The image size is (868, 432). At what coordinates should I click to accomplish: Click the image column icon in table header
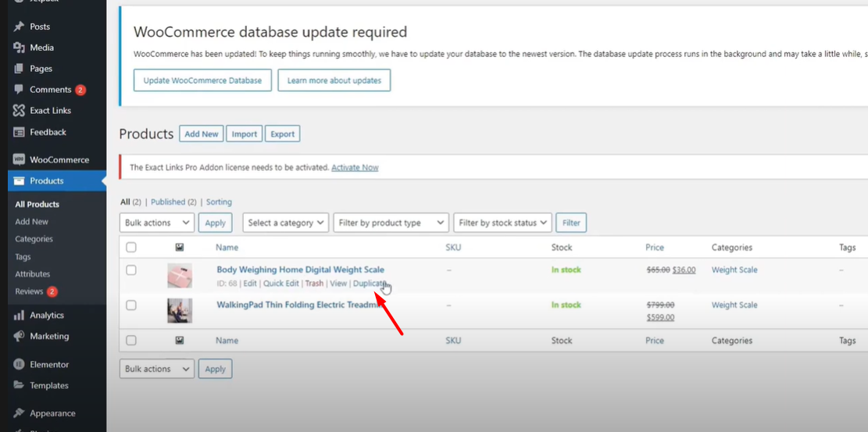(180, 248)
